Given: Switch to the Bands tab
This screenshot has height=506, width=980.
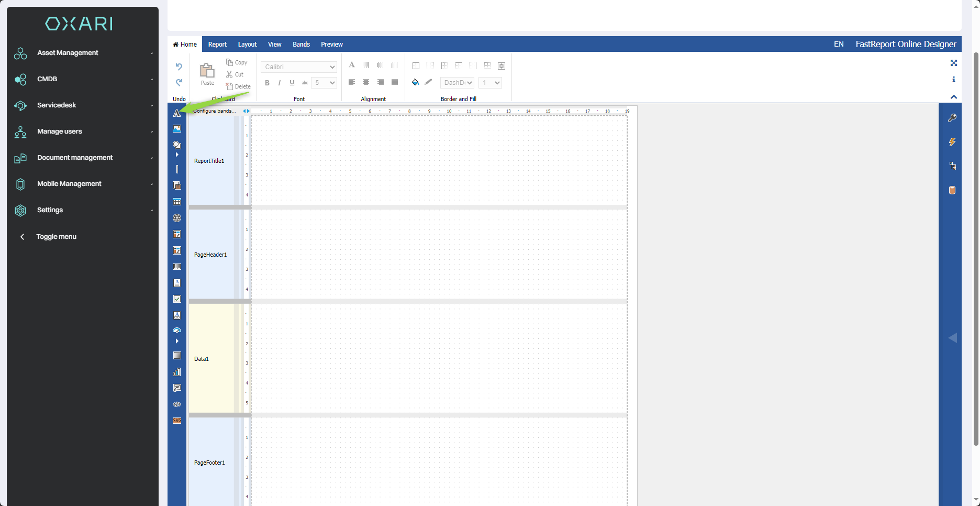Looking at the screenshot, I should point(301,45).
